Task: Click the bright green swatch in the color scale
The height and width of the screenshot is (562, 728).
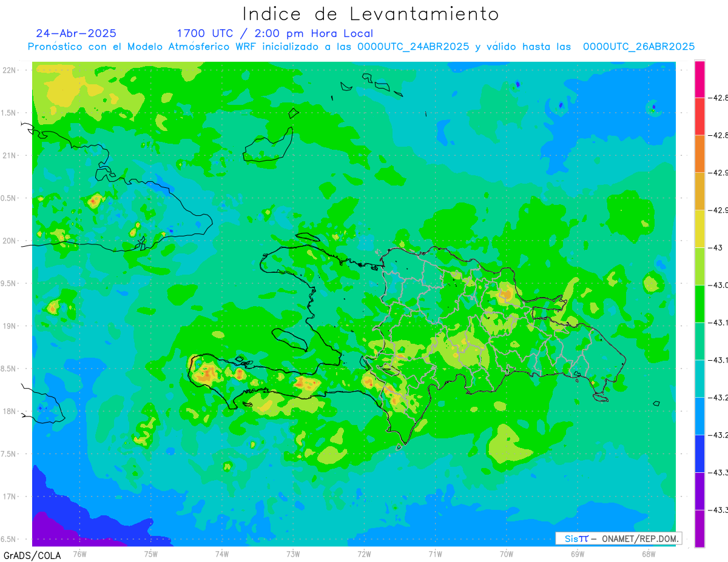Action: [x=699, y=304]
